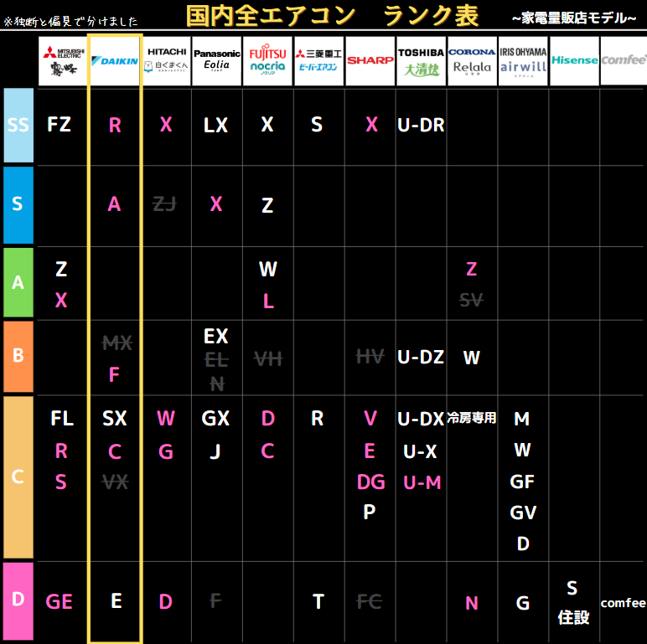647x644 pixels.
Task: Click Daikin's pink F in the B row
Action: (x=114, y=375)
